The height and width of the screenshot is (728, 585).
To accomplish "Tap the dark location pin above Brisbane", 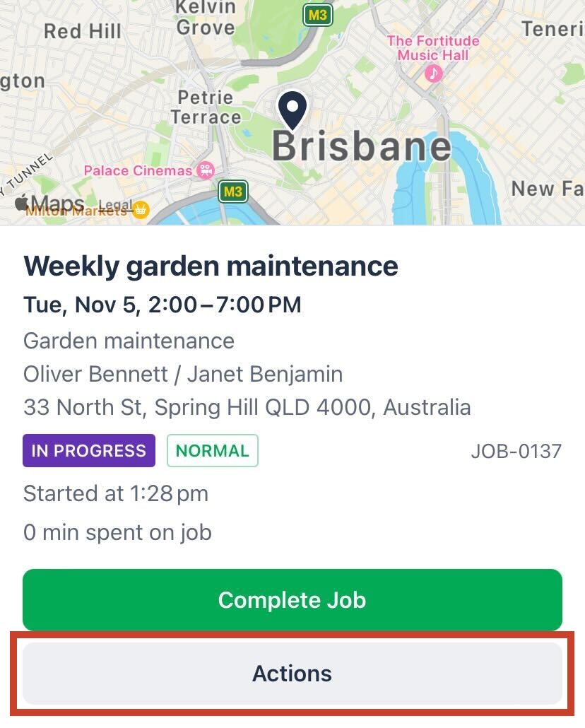I will [x=292, y=109].
